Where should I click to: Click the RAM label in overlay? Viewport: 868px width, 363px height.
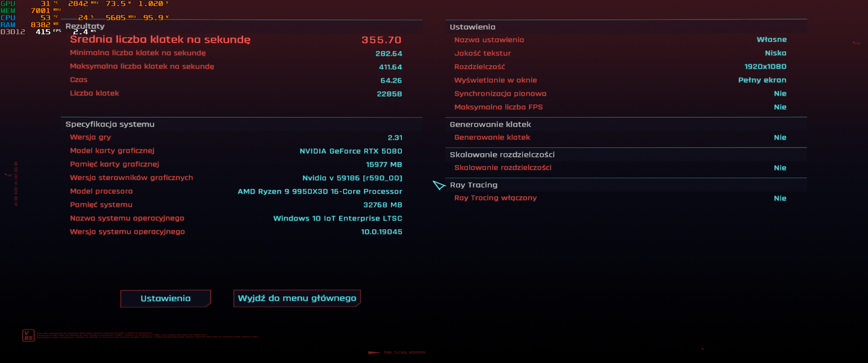click(8, 25)
